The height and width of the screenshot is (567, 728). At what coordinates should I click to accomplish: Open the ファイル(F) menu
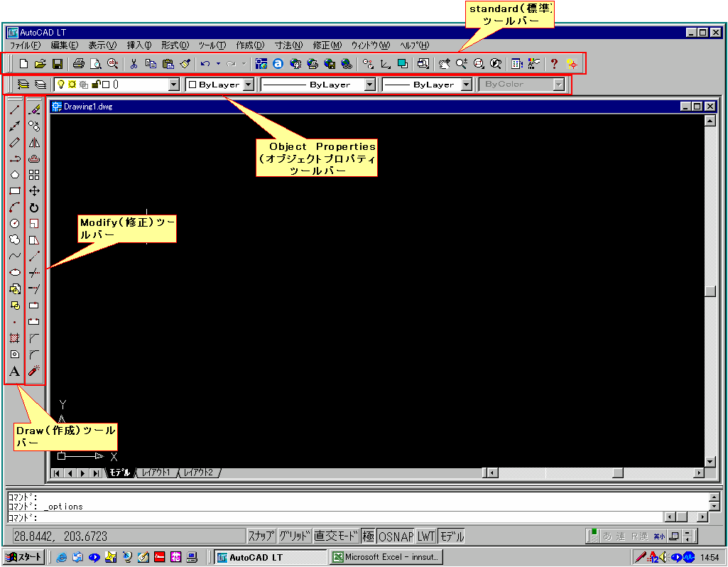point(25,45)
